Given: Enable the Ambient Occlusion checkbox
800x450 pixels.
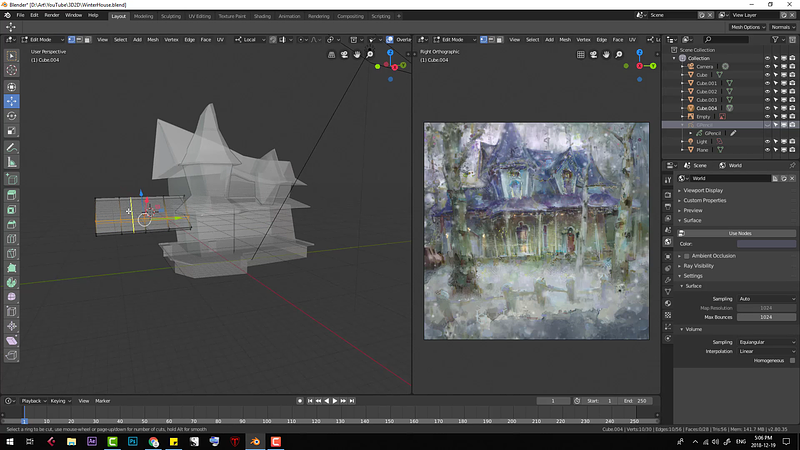Looking at the screenshot, I should [687, 256].
